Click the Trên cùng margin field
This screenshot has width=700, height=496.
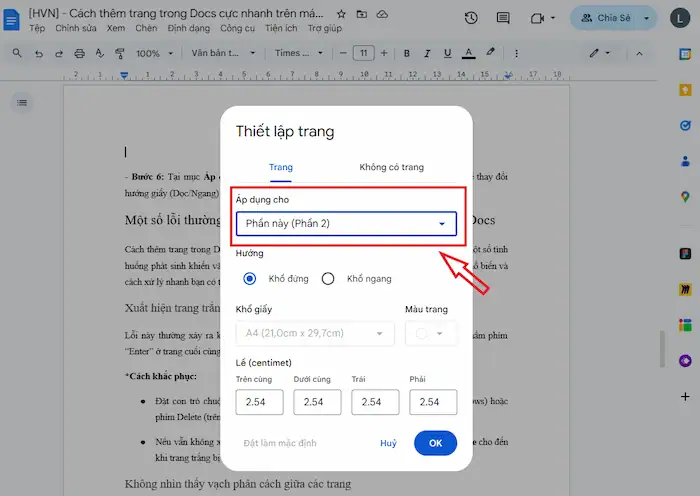point(259,402)
